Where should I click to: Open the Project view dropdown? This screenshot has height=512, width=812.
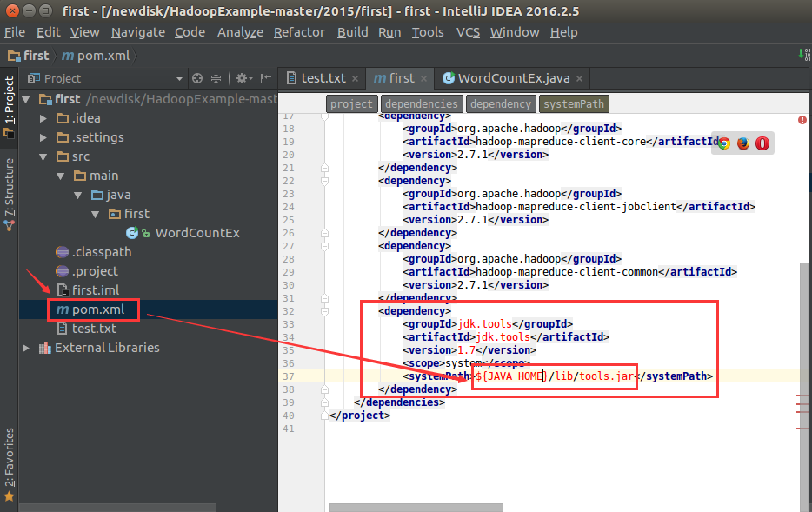click(x=180, y=78)
